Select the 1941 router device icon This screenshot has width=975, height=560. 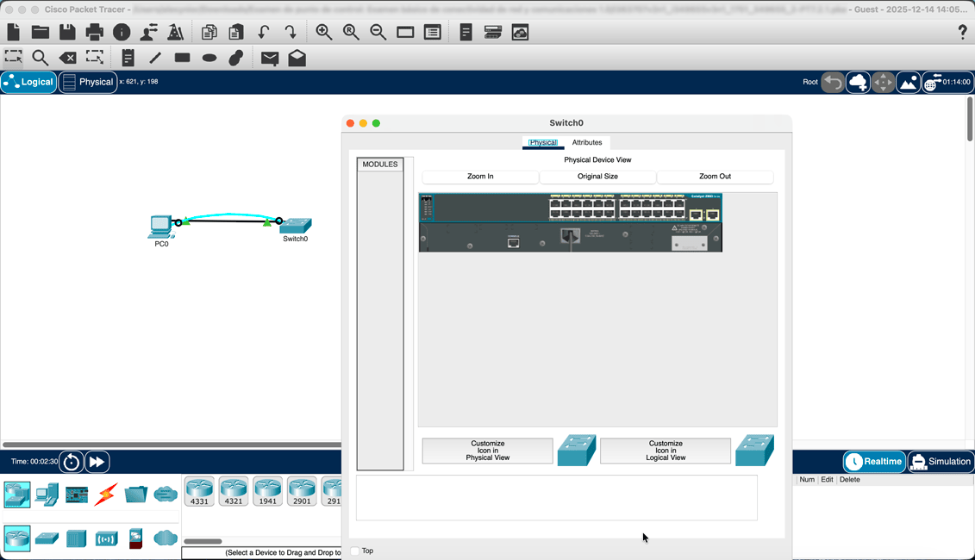click(267, 490)
